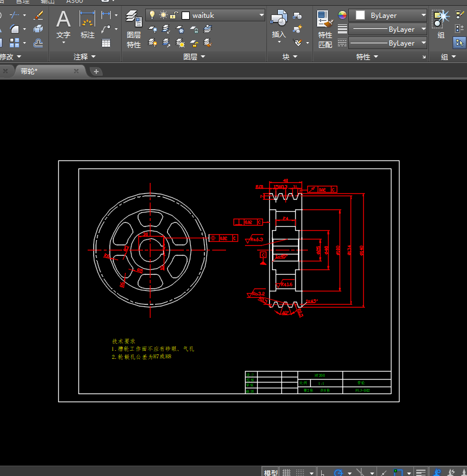
Task: Click the layer off icon with bulb (bottom row)
Action: [152, 43]
